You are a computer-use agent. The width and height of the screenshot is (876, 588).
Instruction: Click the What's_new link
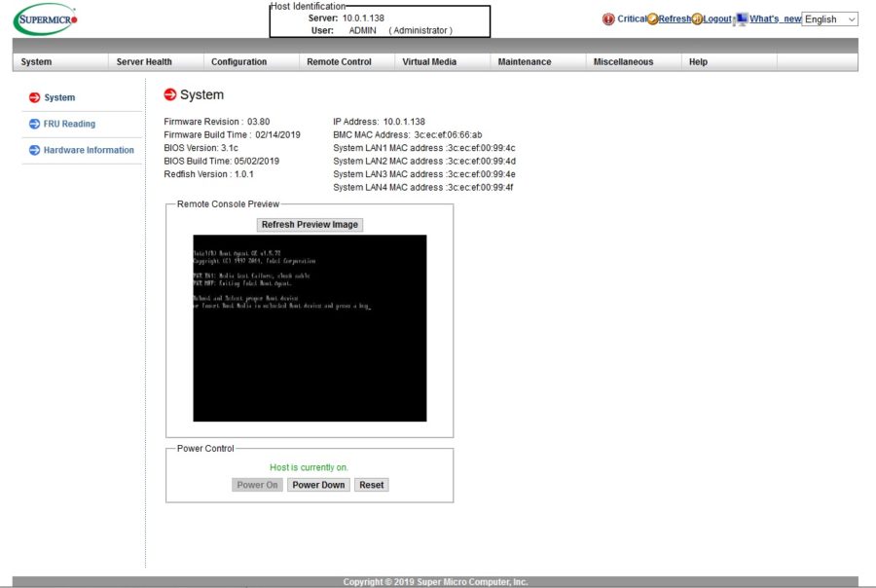774,18
